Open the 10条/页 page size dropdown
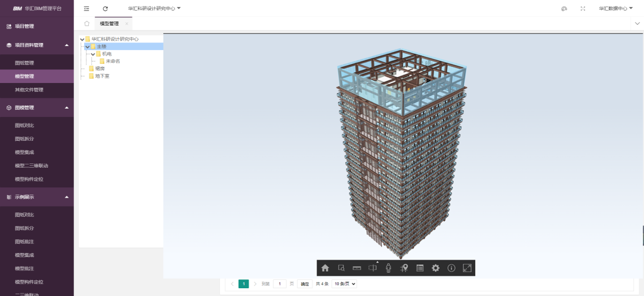 [x=344, y=284]
